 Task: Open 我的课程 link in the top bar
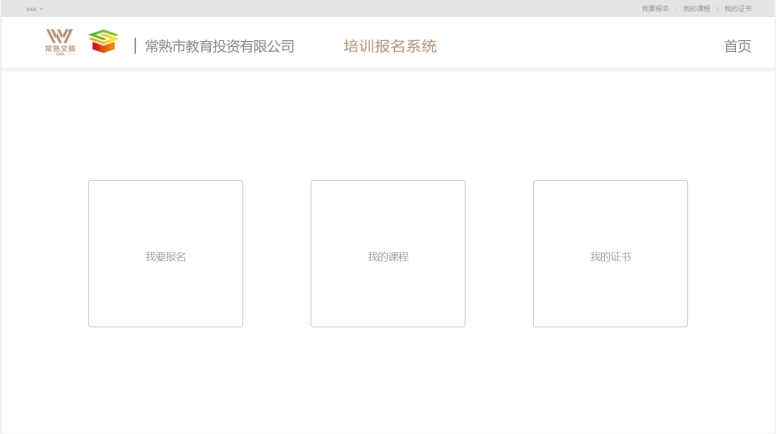(696, 9)
